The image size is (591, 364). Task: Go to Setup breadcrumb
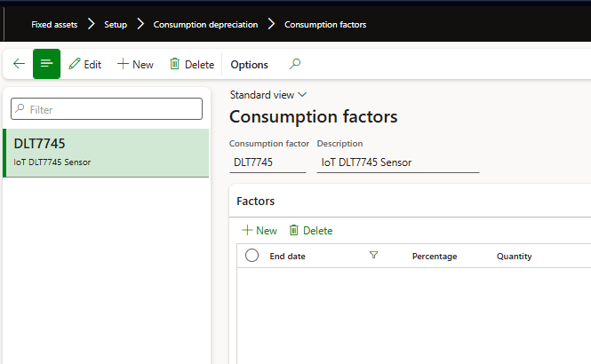click(116, 25)
